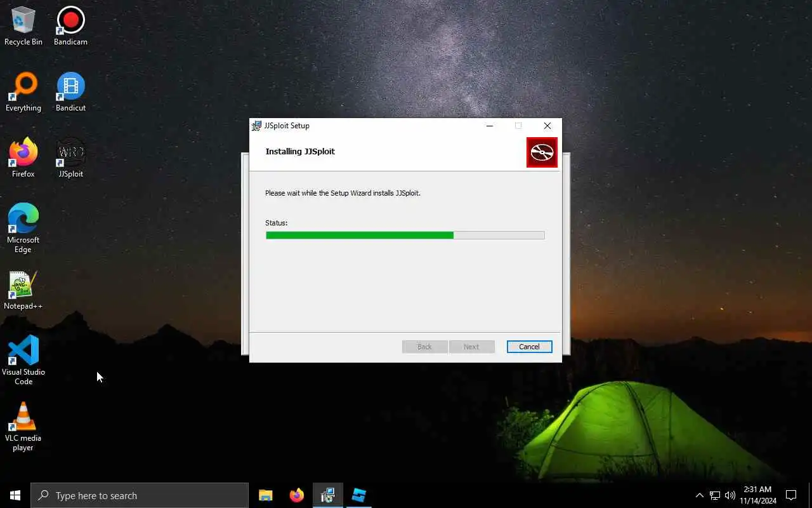
Task: Select the Visual Studio Code desktop shortcut
Action: (x=23, y=361)
